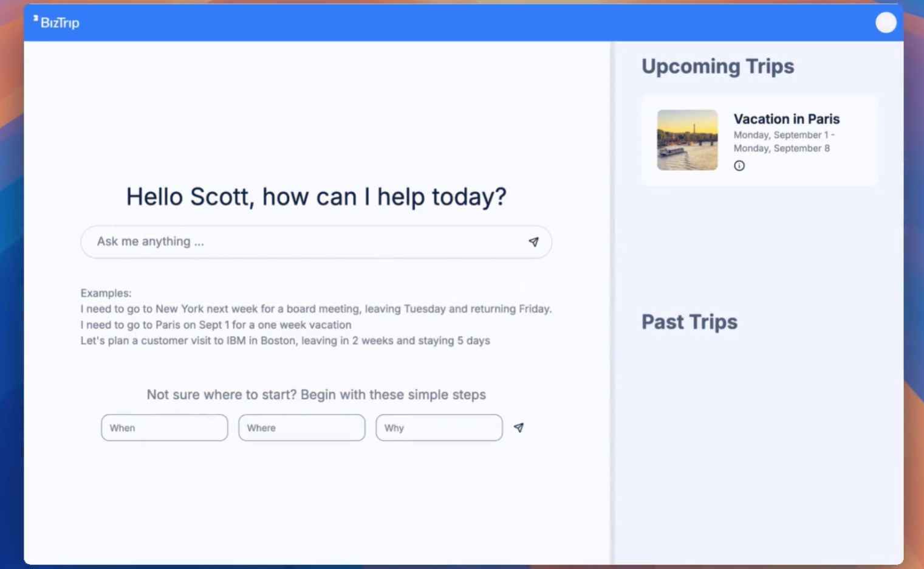Select the IBM Boston customer visit example
This screenshot has width=924, height=569.
coord(285,340)
